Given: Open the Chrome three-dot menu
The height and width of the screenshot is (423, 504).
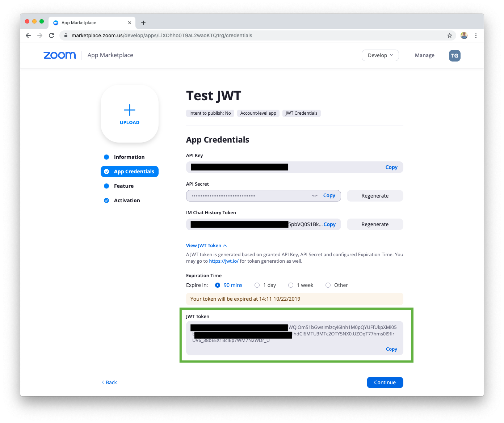Looking at the screenshot, I should pyautogui.click(x=476, y=35).
